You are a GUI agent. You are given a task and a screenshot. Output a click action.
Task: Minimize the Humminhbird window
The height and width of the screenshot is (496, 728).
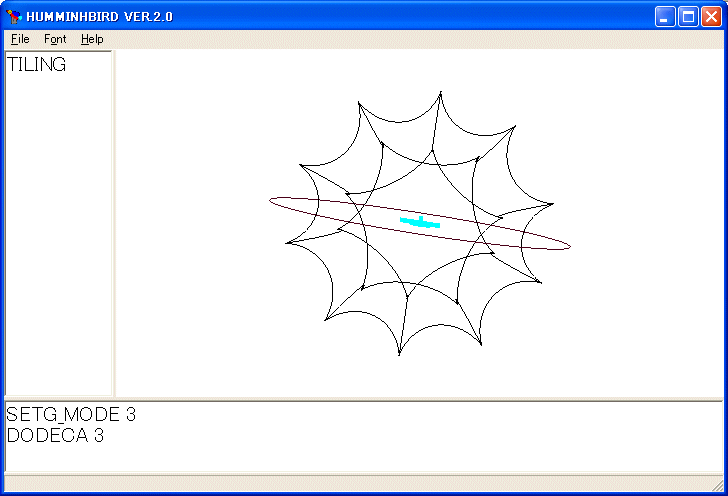click(x=665, y=17)
